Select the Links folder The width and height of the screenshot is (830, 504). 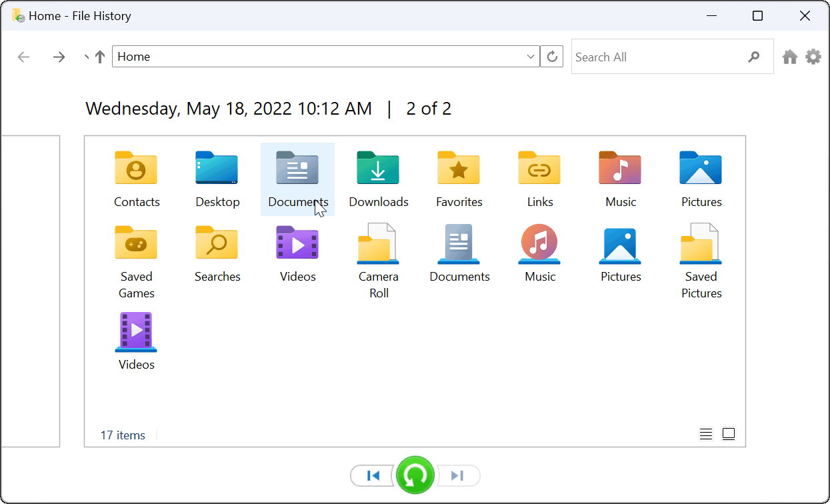coord(539,178)
